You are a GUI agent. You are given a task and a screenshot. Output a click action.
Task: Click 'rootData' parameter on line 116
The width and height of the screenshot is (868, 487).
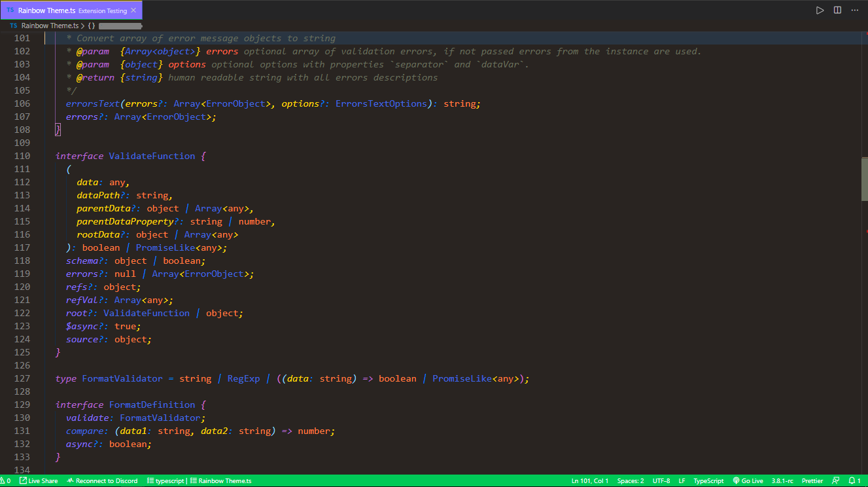click(x=98, y=234)
